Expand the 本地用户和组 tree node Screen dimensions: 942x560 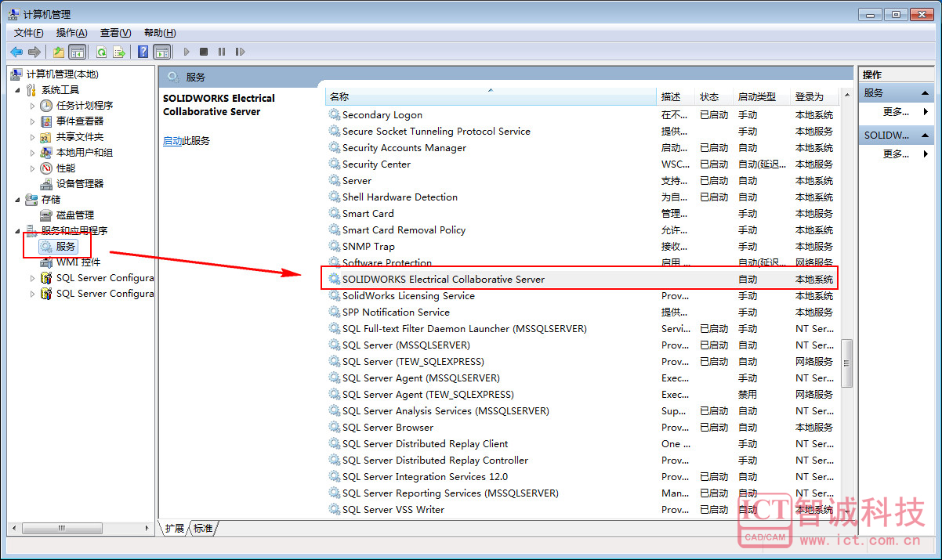pos(32,153)
